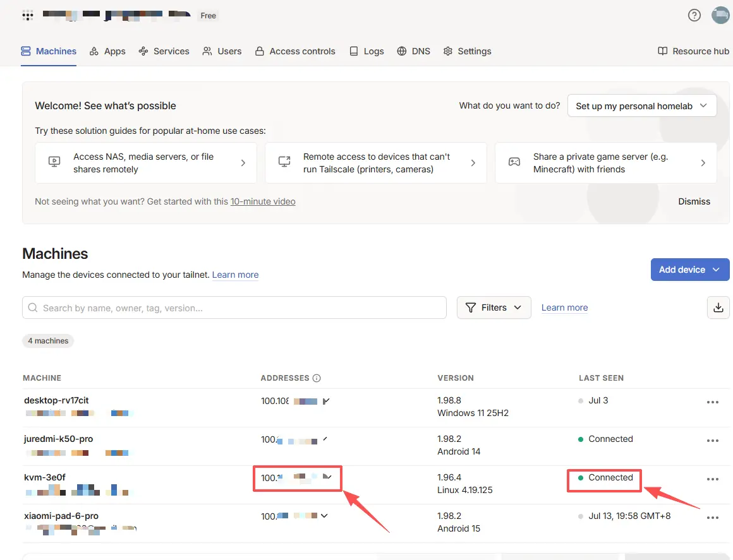733x560 pixels.
Task: Click the Free plan badge
Action: [x=208, y=16]
